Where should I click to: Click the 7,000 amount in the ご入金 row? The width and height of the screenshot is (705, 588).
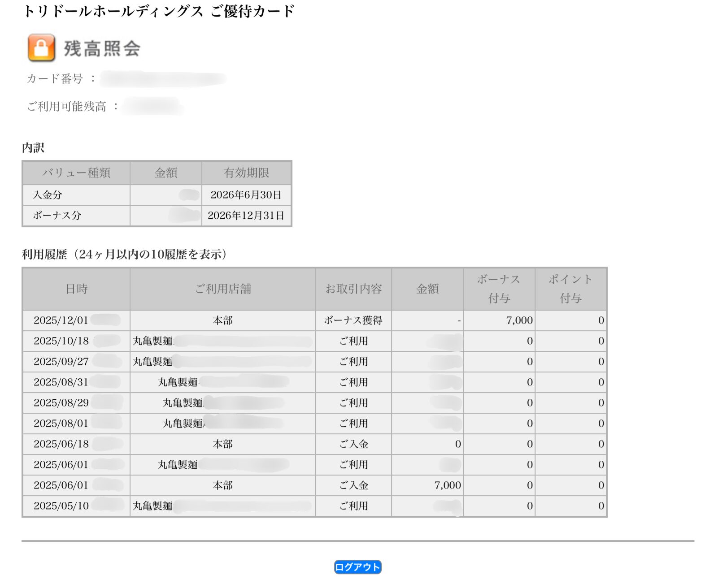click(x=447, y=485)
